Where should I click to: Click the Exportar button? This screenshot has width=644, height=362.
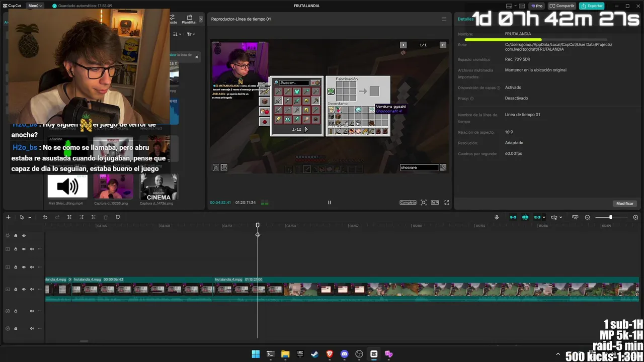(x=592, y=6)
